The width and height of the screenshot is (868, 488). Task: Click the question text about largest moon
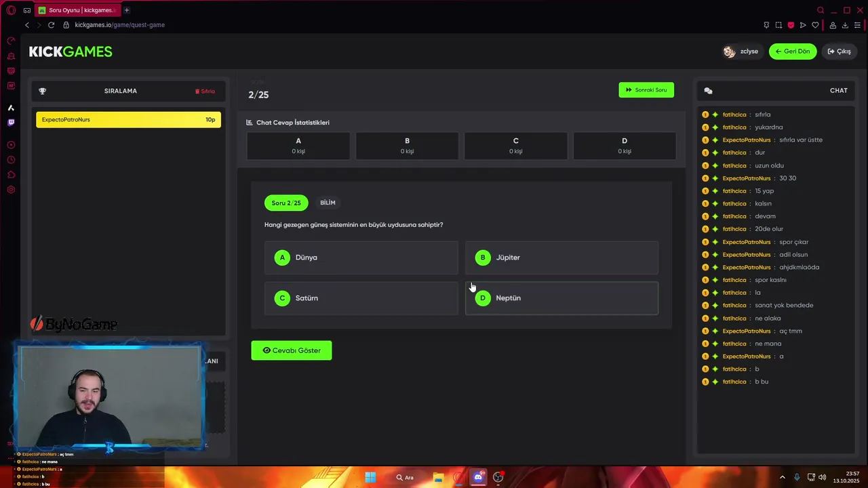tap(353, 225)
